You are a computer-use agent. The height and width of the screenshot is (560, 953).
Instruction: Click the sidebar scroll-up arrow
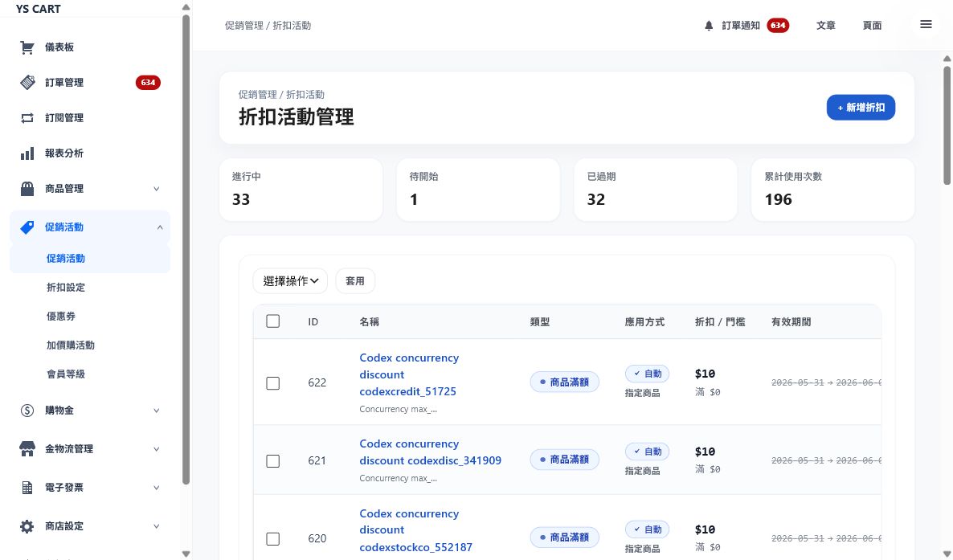click(186, 7)
